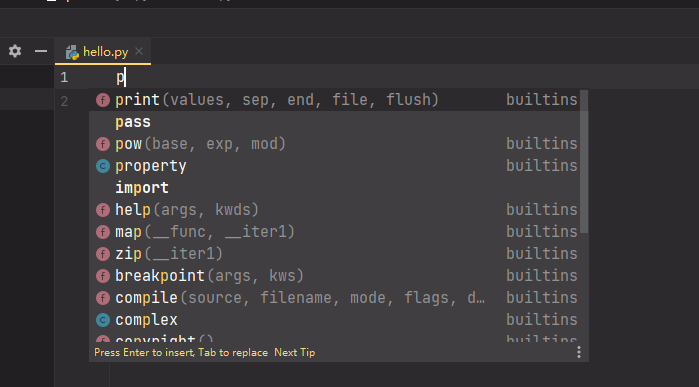
Task: Click the function icon beside breakpoint
Action: pos(103,276)
